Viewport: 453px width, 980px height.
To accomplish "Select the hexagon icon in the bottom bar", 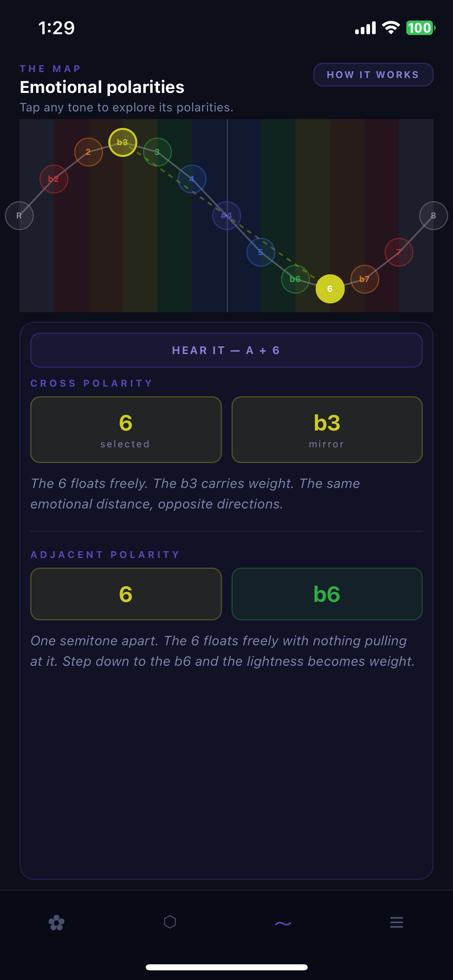I will click(170, 922).
